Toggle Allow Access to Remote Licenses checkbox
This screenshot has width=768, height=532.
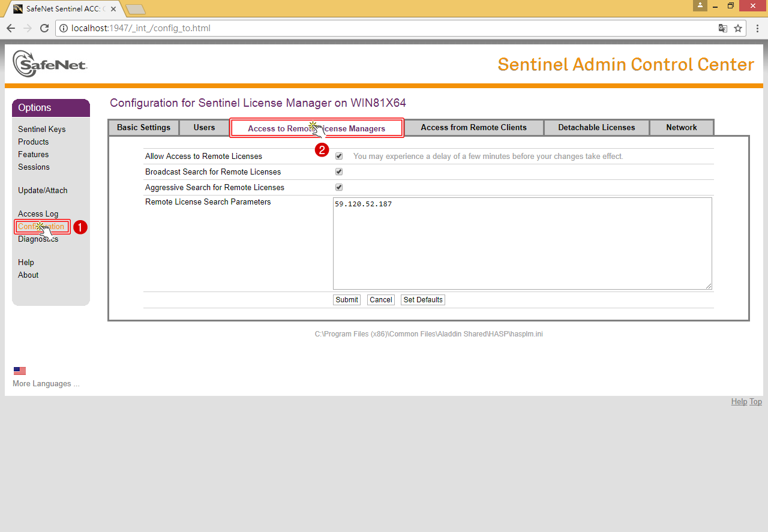pos(339,156)
